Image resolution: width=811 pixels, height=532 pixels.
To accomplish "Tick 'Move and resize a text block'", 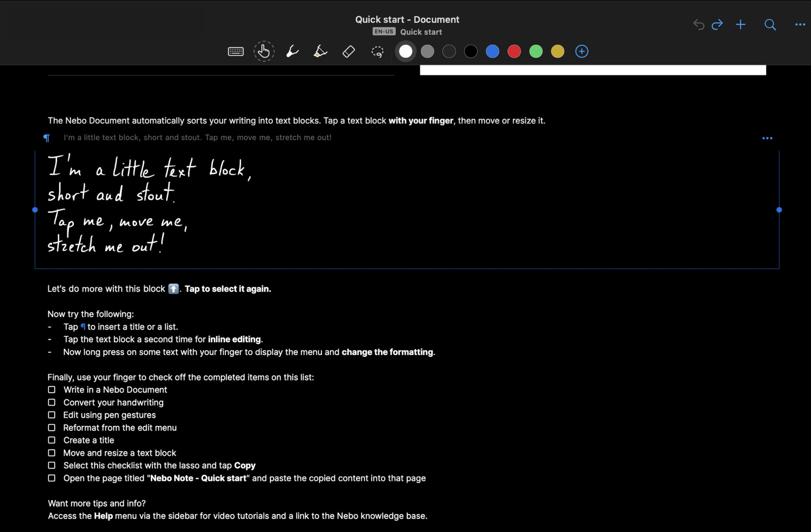I will [52, 453].
